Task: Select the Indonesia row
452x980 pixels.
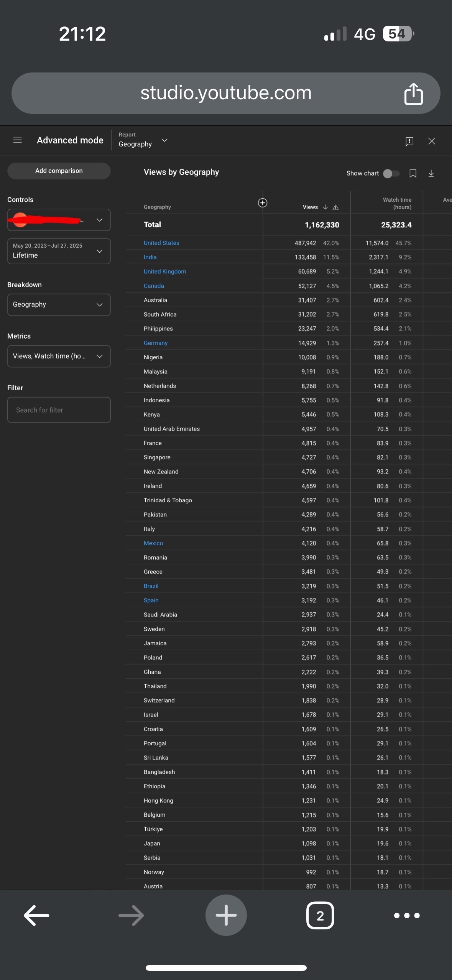Action: click(288, 400)
